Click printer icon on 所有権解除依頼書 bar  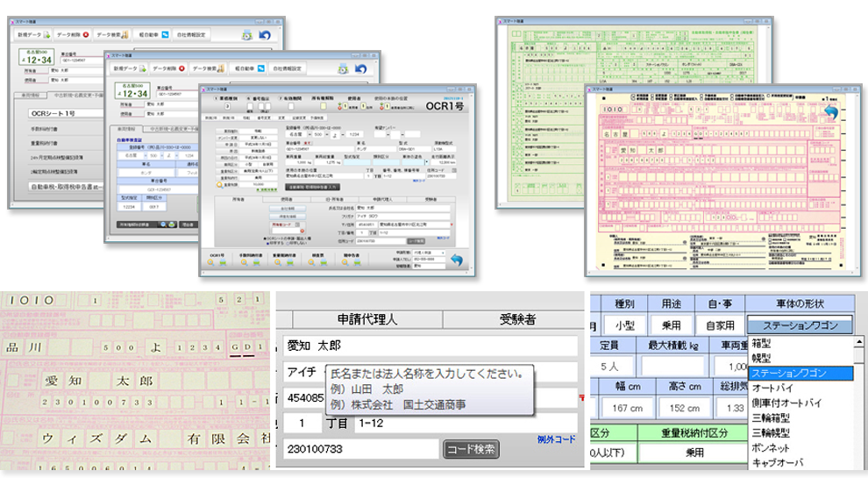click(x=172, y=225)
